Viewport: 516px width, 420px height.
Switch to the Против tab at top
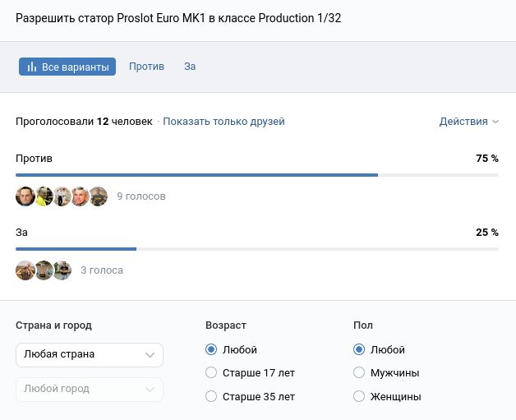point(146,67)
